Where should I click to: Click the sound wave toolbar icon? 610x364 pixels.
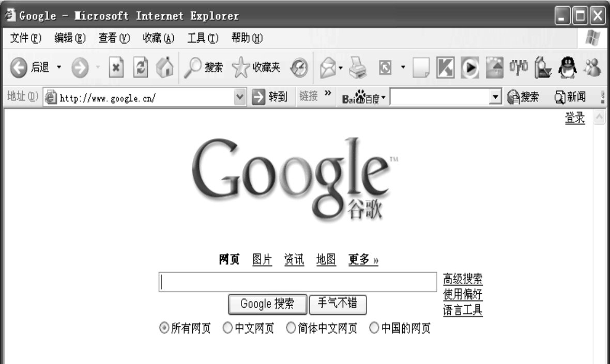click(x=518, y=67)
